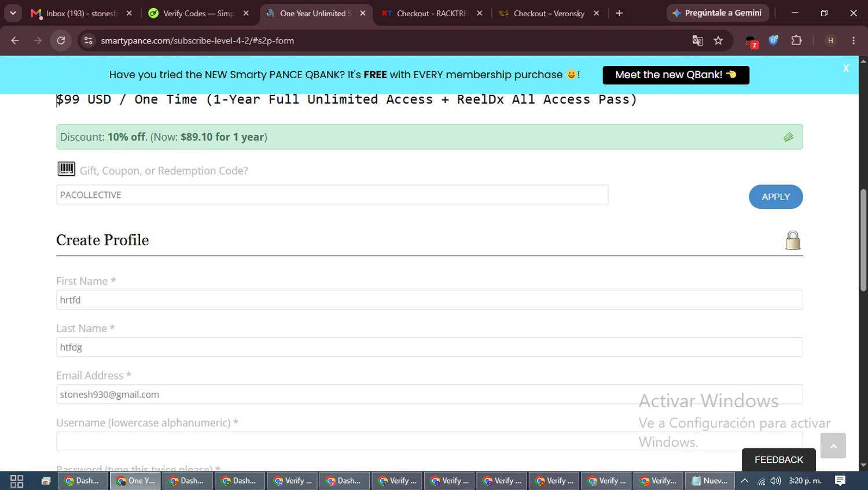Click the empty Username input field
Image resolution: width=868 pixels, height=490 pixels.
pyautogui.click(x=429, y=441)
